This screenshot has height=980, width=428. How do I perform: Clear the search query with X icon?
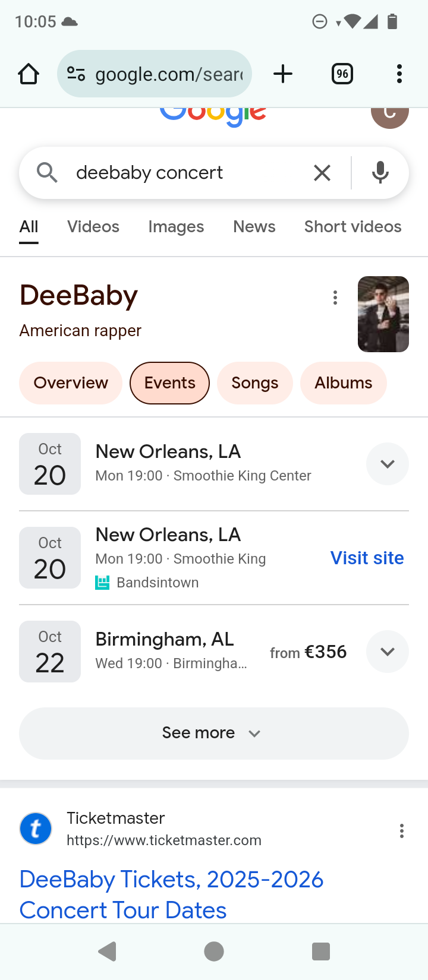(322, 173)
